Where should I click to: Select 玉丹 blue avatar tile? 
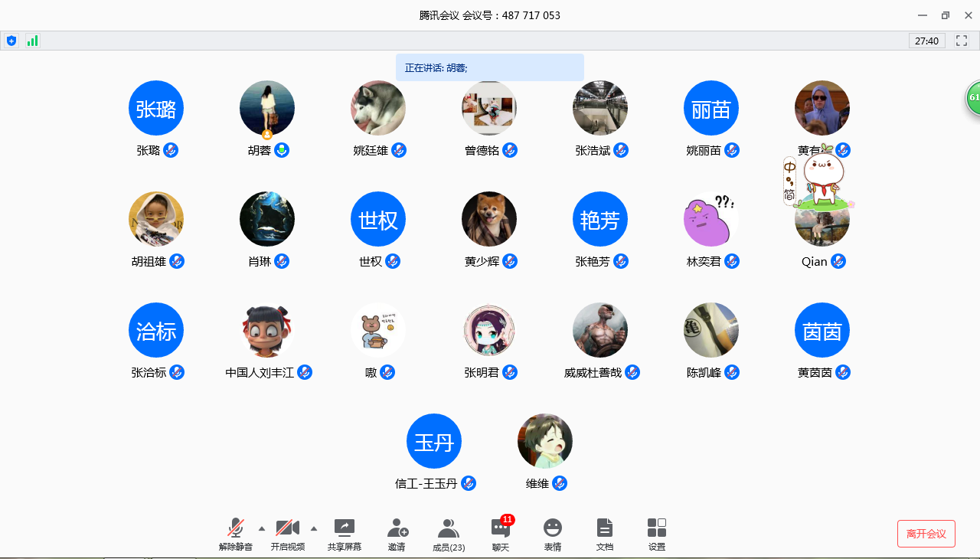click(x=434, y=441)
